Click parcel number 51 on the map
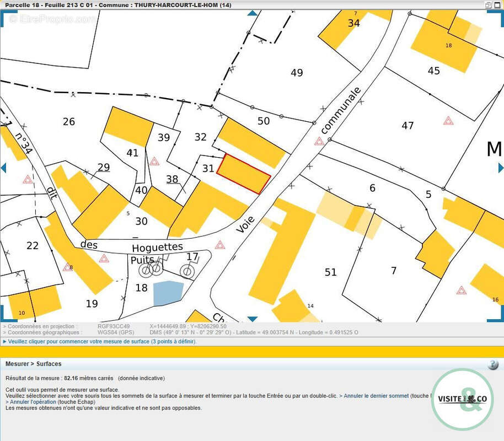 330,272
